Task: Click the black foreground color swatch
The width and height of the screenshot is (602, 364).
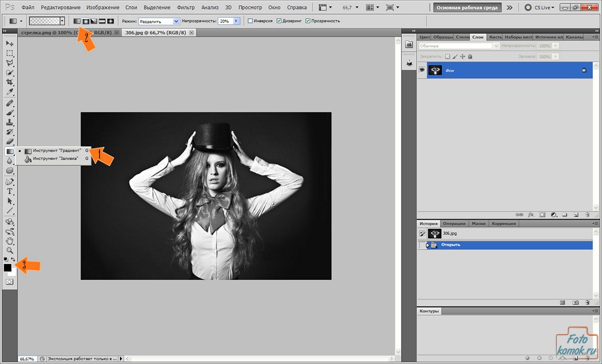Action: [x=8, y=268]
